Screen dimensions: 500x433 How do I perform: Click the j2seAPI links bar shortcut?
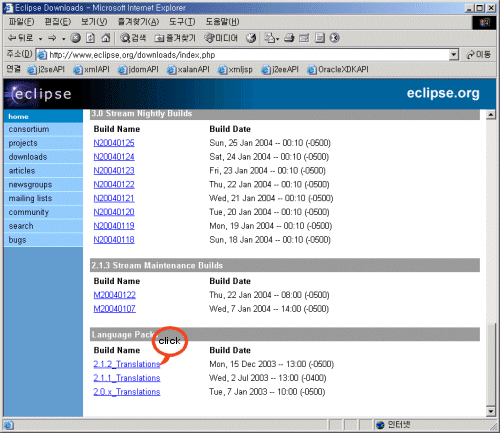point(46,69)
